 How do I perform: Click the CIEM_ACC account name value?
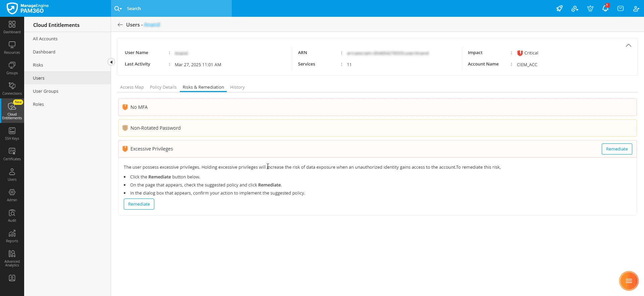(x=527, y=65)
